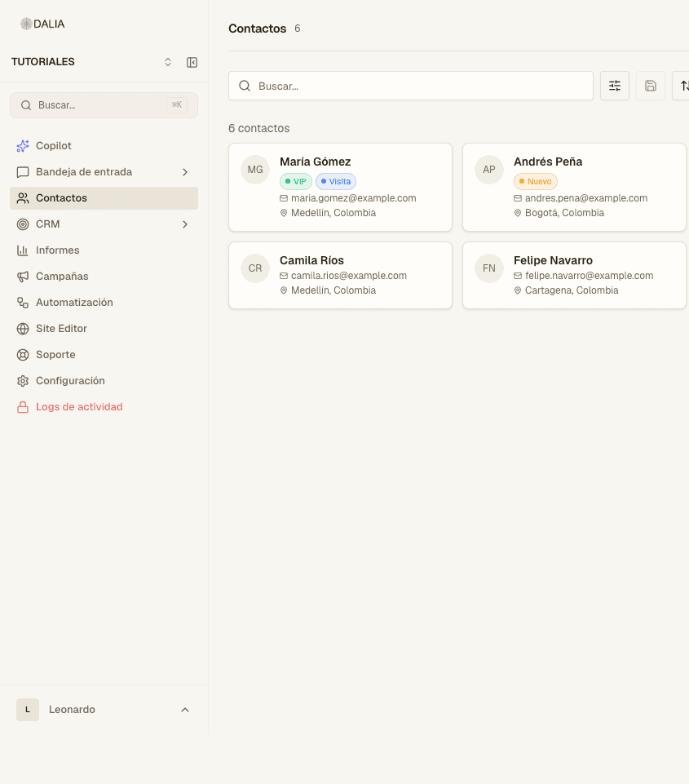Screen dimensions: 689x784
Task: Click the Informes chart icon
Action: 23,250
